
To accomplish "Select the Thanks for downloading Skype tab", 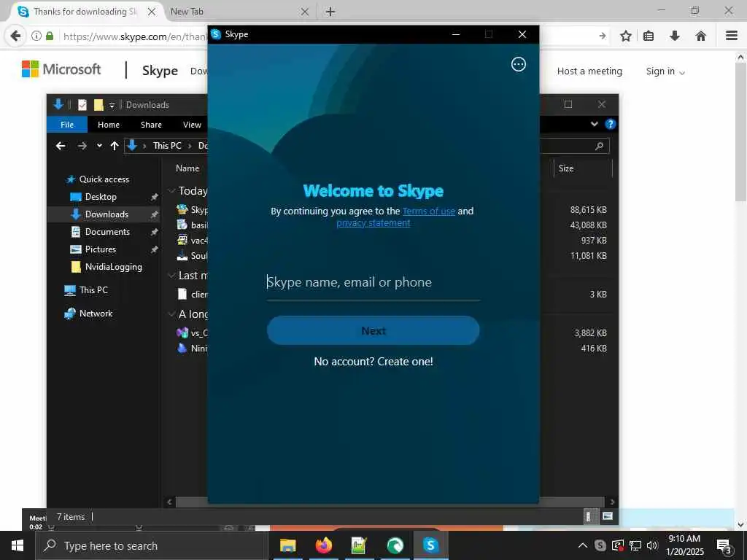I will click(x=85, y=12).
